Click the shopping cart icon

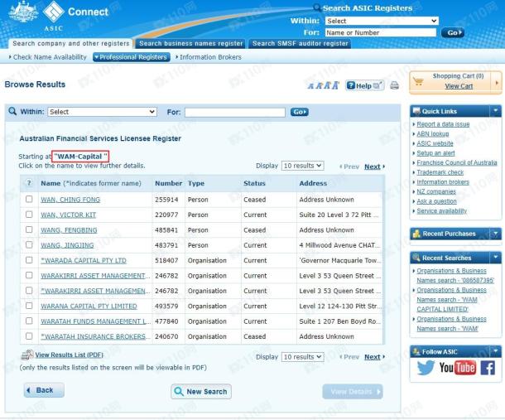[x=418, y=81]
